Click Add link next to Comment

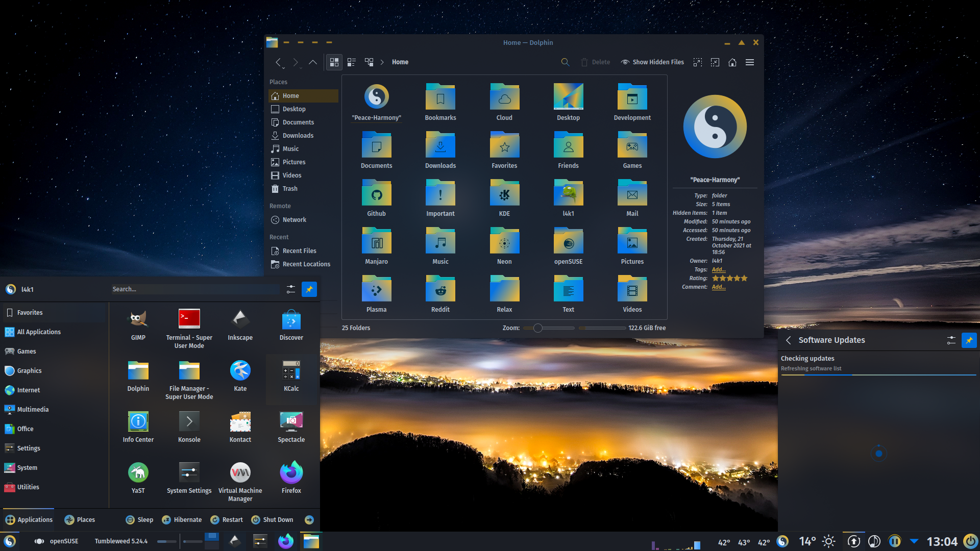(719, 287)
